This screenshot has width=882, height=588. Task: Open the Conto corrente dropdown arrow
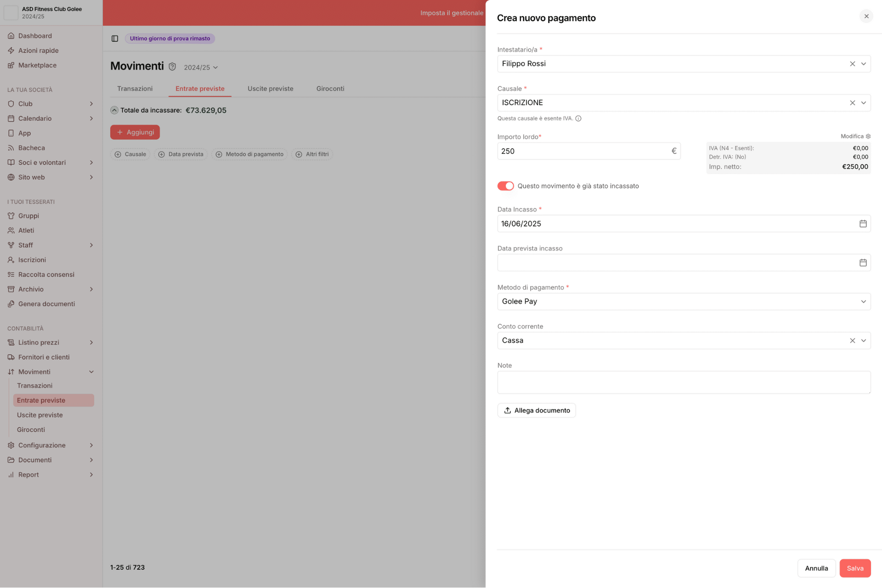863,340
